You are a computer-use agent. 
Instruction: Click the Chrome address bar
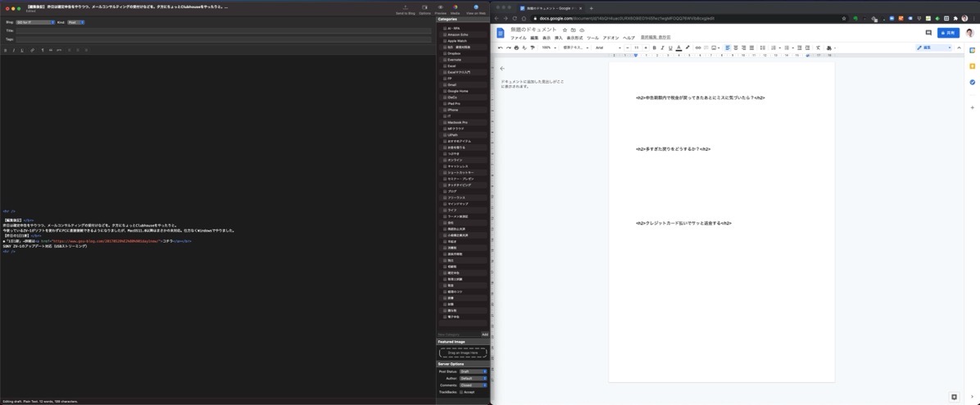click(691, 18)
